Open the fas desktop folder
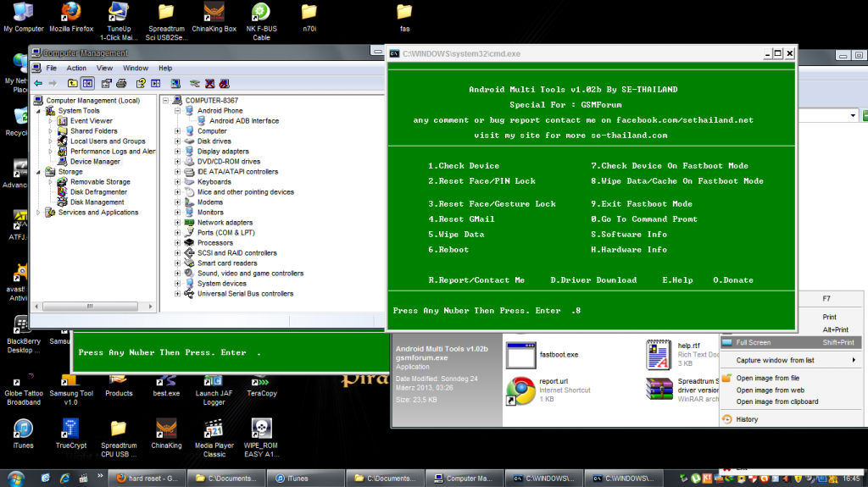This screenshot has width=868, height=487. tap(404, 17)
